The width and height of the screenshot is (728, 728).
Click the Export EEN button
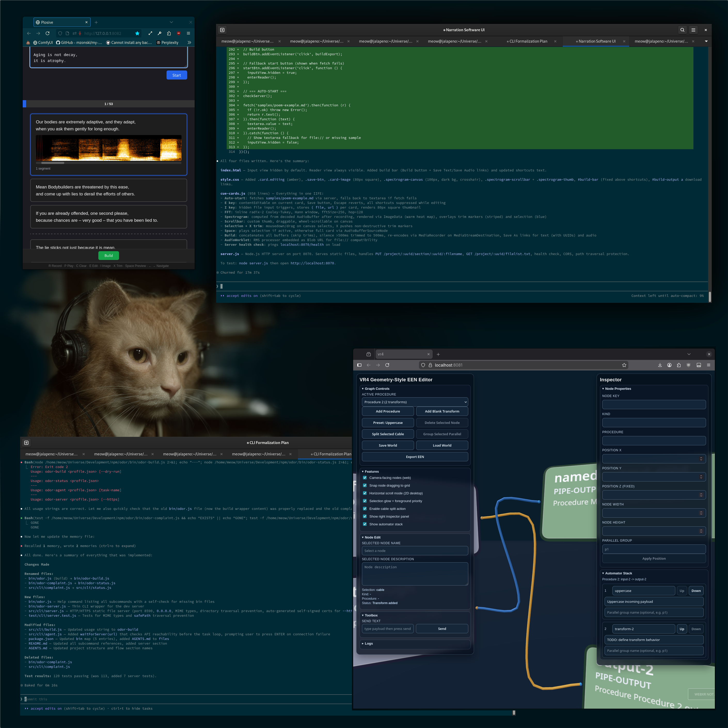415,457
